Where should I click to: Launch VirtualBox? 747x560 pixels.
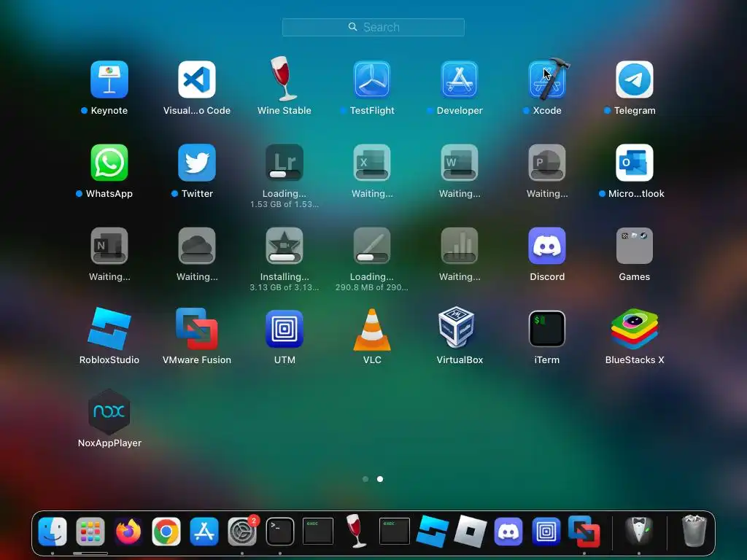(457, 327)
